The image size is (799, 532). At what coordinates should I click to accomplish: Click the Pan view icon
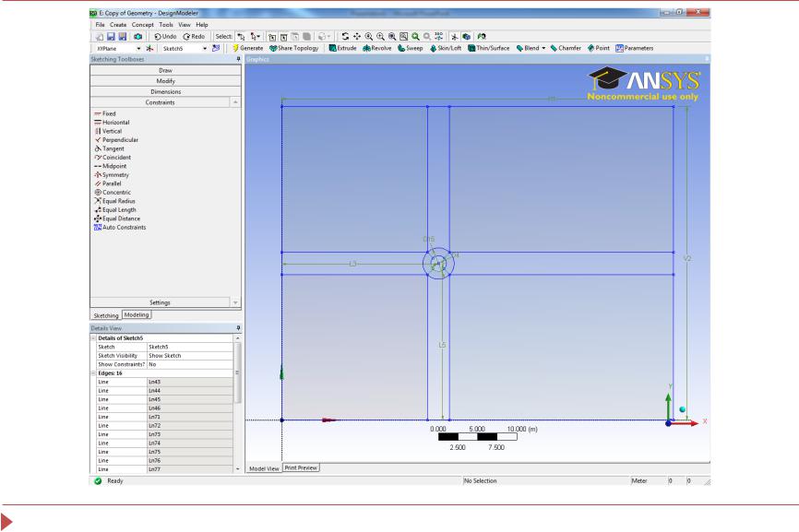pos(357,37)
